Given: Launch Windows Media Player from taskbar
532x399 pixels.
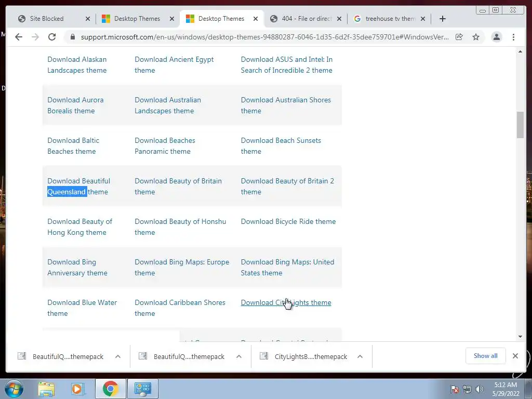Looking at the screenshot, I should [x=77, y=389].
